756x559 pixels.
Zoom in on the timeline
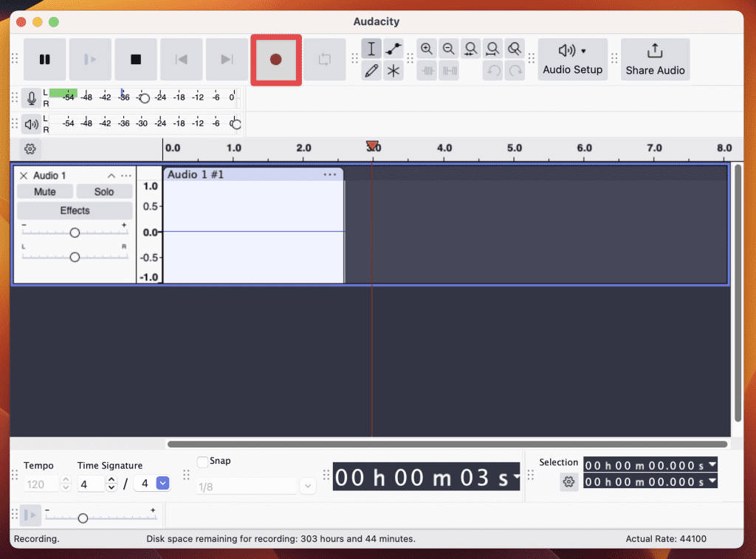tap(426, 49)
